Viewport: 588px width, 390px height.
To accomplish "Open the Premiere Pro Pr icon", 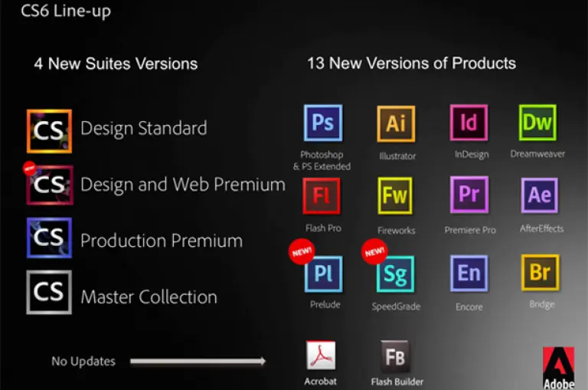I will click(x=469, y=195).
